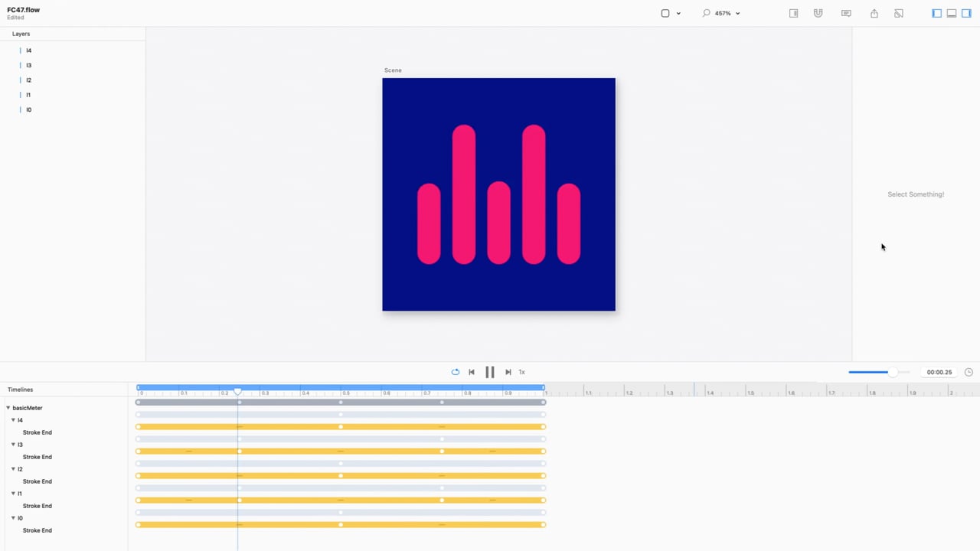Open the comment bubble icon
Image resolution: width=980 pixels, height=551 pixels.
coord(846,13)
